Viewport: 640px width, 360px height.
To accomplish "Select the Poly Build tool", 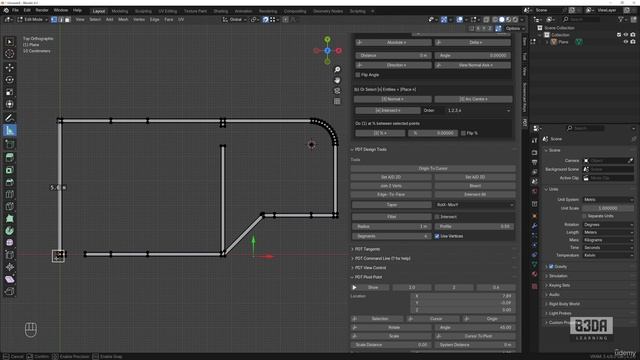I will pyautogui.click(x=9, y=219).
